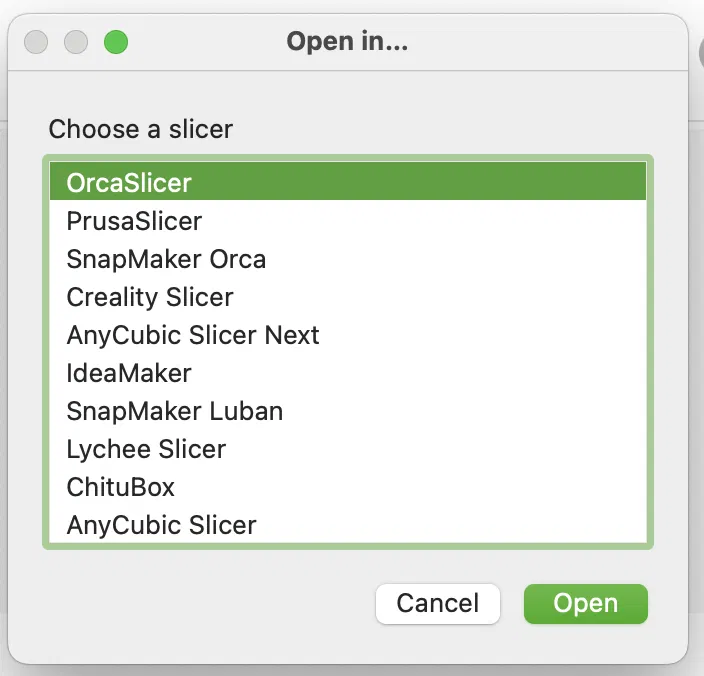Select the Lychee Slicer entry
704x676 pixels.
click(x=146, y=449)
